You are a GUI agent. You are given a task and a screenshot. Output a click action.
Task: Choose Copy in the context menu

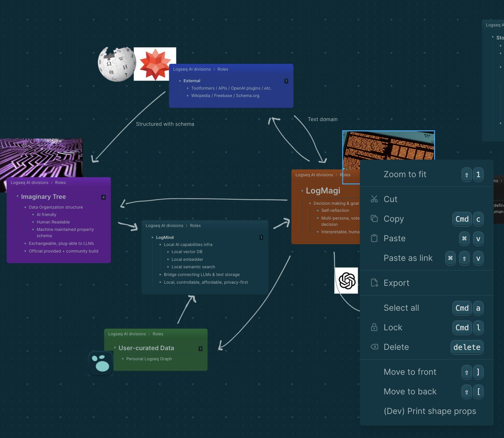pos(427,219)
